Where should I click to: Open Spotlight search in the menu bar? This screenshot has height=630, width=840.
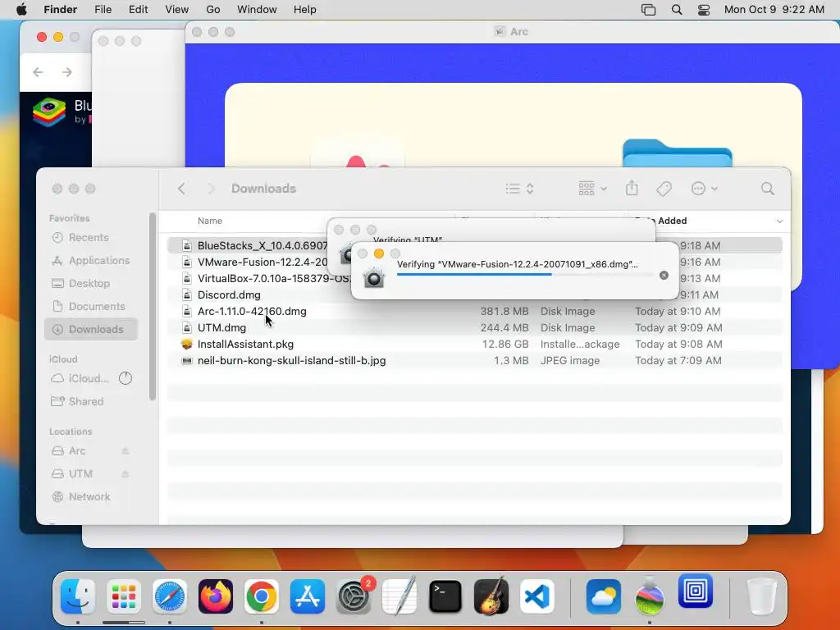[x=677, y=10]
